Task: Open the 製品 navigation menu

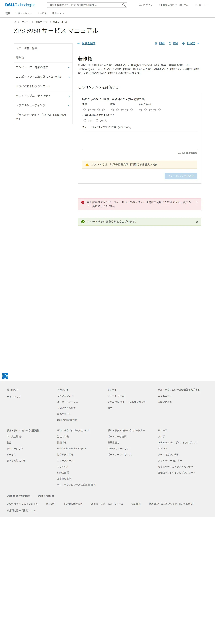Action: tap(8, 14)
